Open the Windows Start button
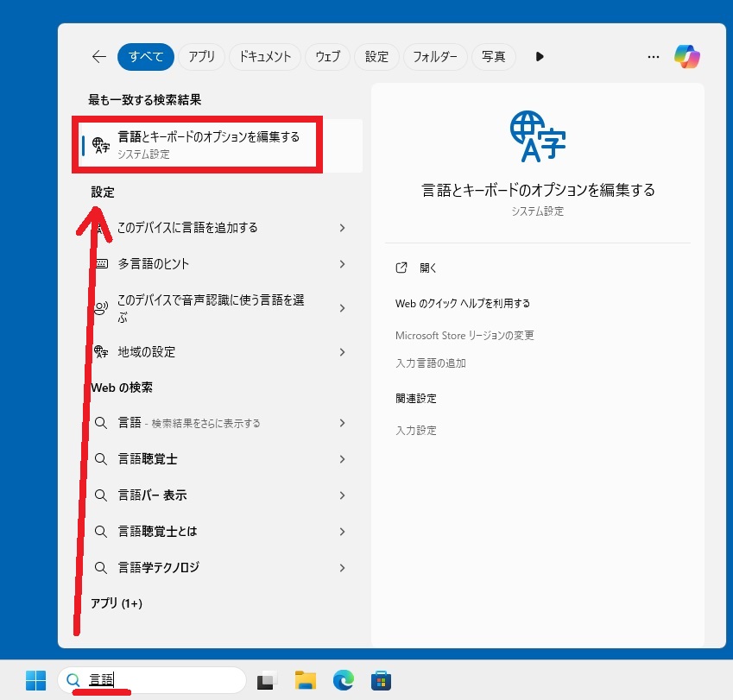Screen dimensions: 733x700 point(36,680)
